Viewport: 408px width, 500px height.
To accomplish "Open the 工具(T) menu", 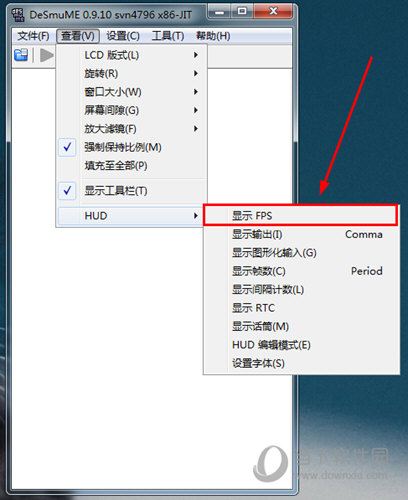I will [x=168, y=36].
